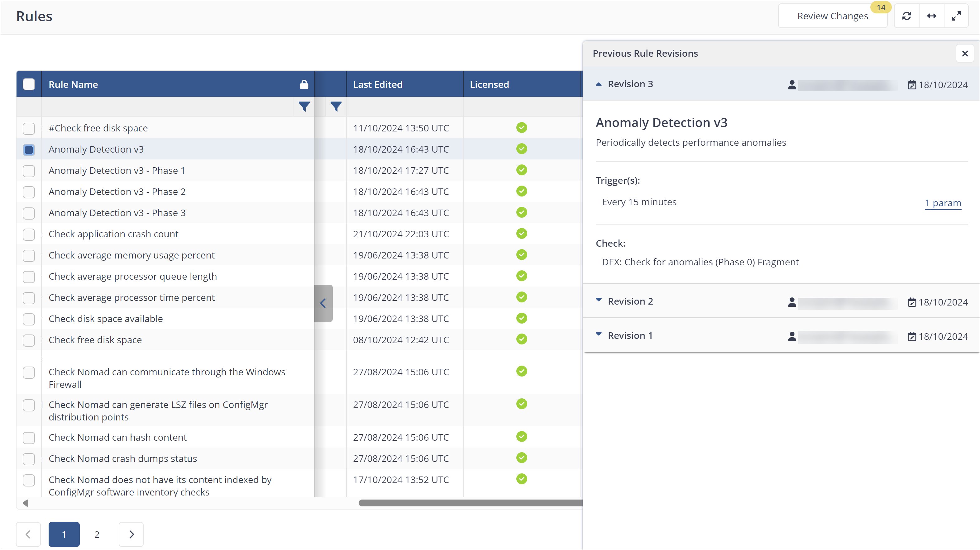This screenshot has height=550, width=980.
Task: Click the next page arrow button
Action: tap(131, 534)
